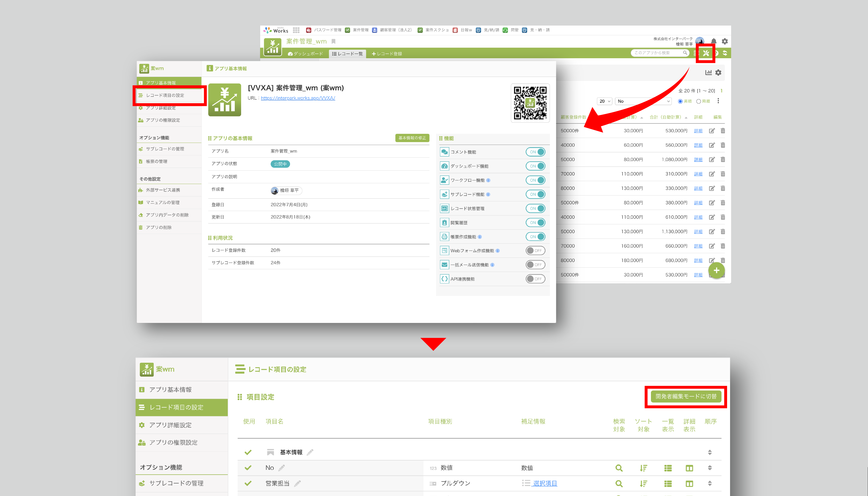Image resolution: width=868 pixels, height=496 pixels.
Task: Select the 昇順 radio button
Action: [680, 101]
